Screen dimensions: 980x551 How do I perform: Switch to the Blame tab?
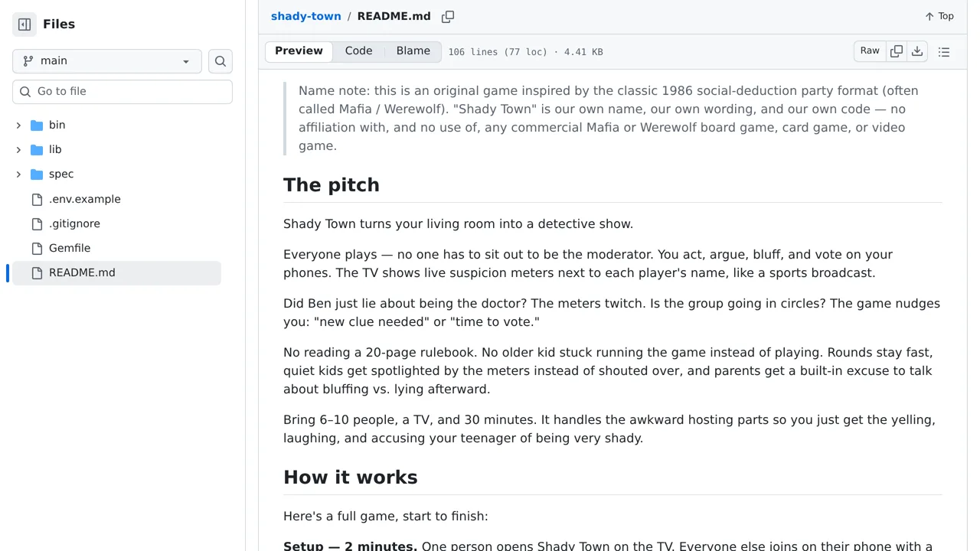413,51
